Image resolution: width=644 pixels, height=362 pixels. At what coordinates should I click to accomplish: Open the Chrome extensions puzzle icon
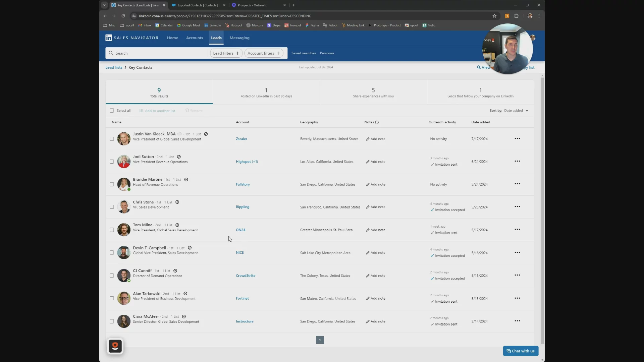click(516, 16)
